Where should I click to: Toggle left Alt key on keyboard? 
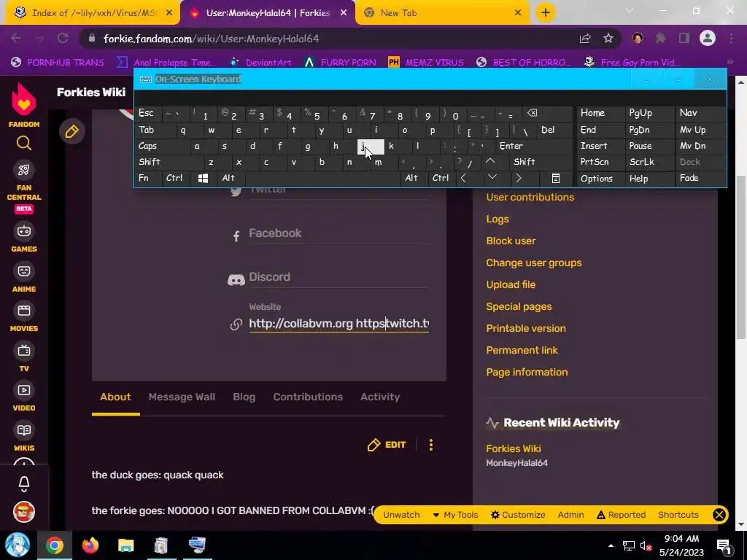coord(231,178)
